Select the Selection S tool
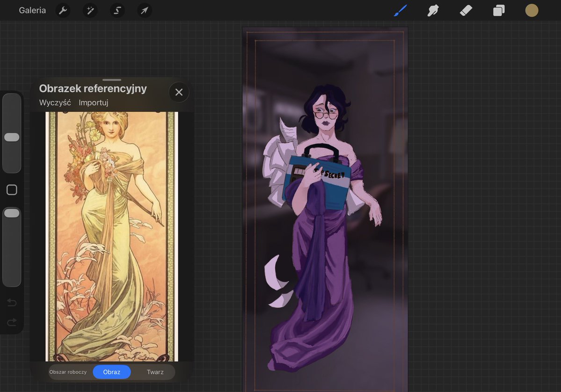 [x=117, y=10]
